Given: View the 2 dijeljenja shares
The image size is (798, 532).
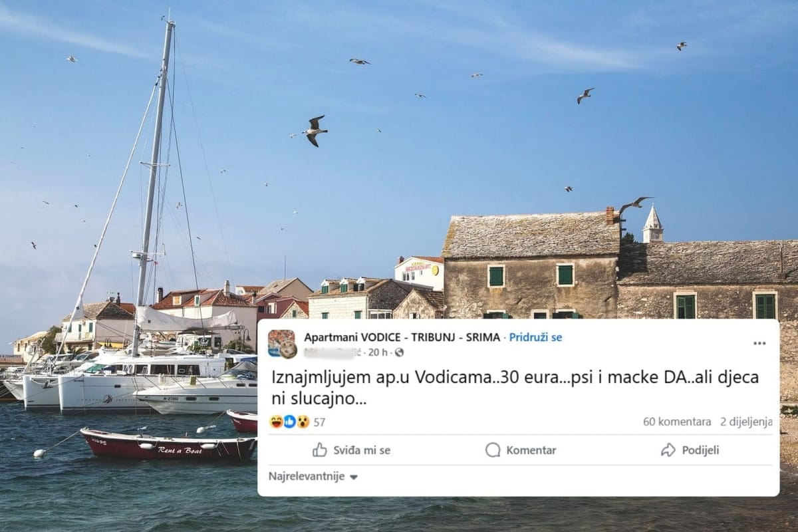Looking at the screenshot, I should [746, 422].
